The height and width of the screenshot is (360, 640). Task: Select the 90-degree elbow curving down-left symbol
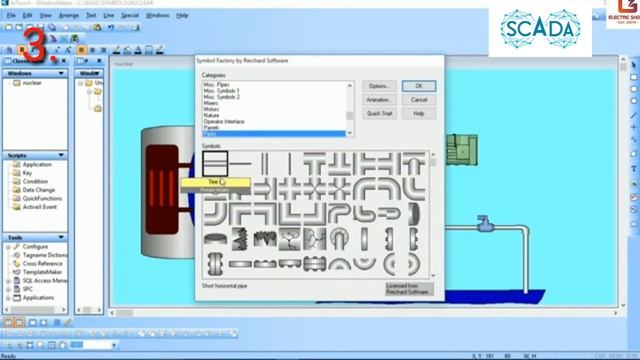(389, 189)
